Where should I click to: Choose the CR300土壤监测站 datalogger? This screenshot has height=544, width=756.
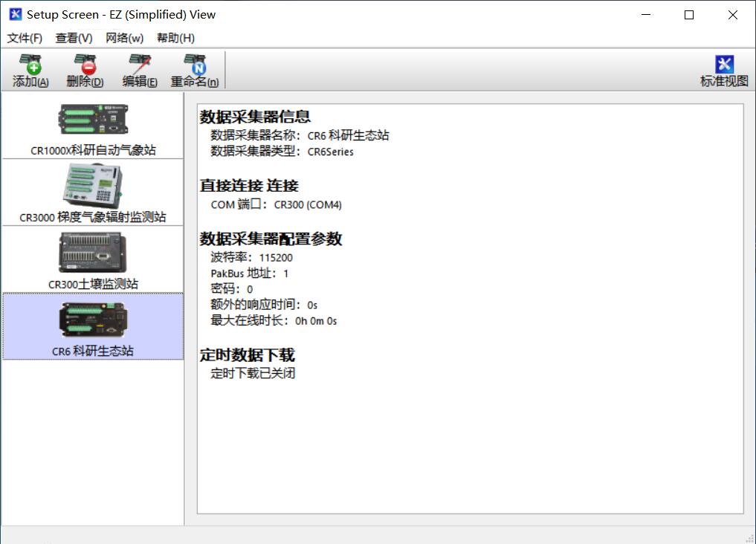[93, 260]
